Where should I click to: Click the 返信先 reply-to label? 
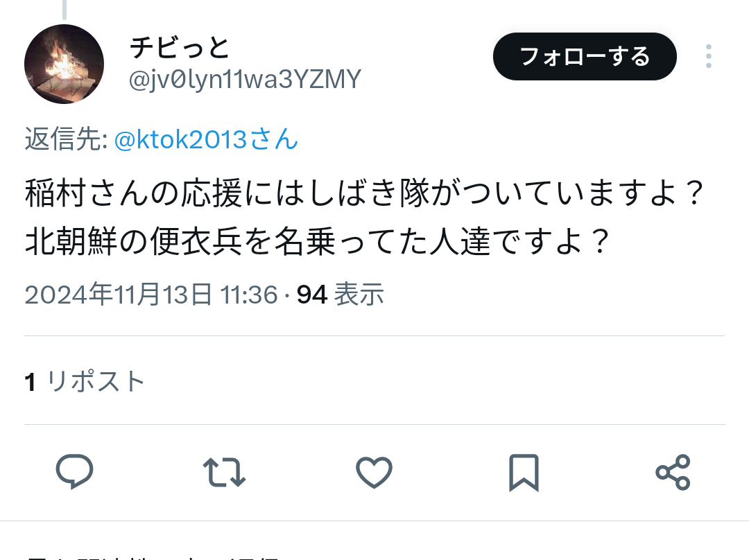pos(67,139)
